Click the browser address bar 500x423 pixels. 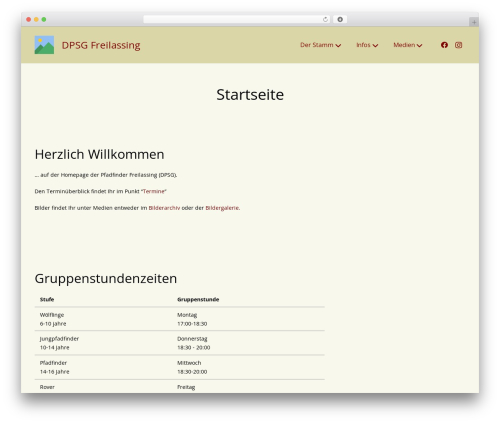[237, 19]
